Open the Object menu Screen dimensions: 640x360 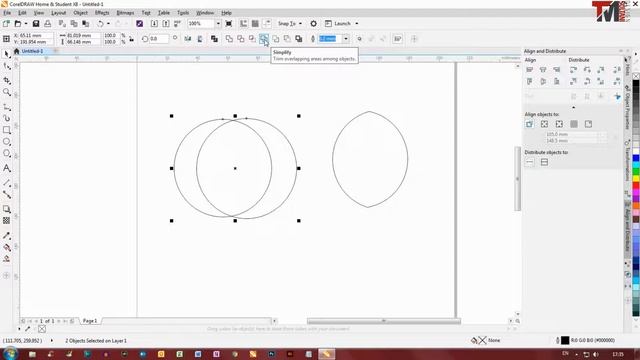[x=80, y=13]
